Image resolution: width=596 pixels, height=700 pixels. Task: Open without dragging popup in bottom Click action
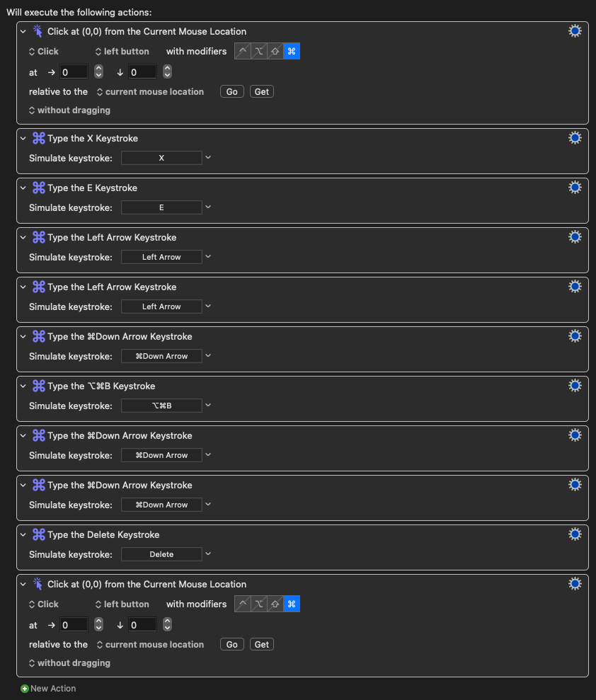point(69,663)
